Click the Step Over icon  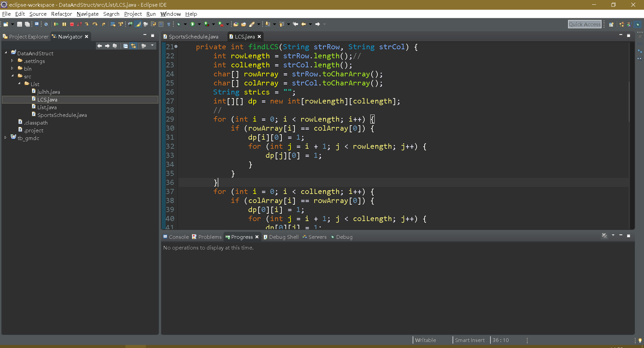point(95,24)
